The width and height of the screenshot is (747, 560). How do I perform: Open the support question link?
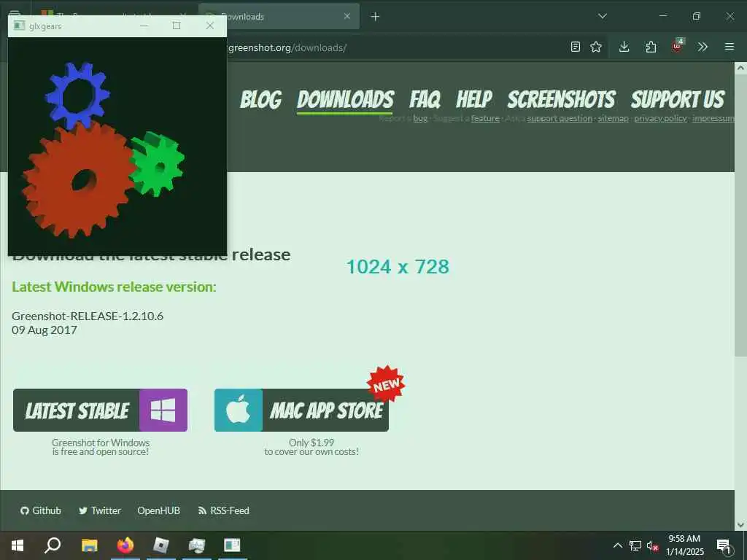(x=560, y=118)
